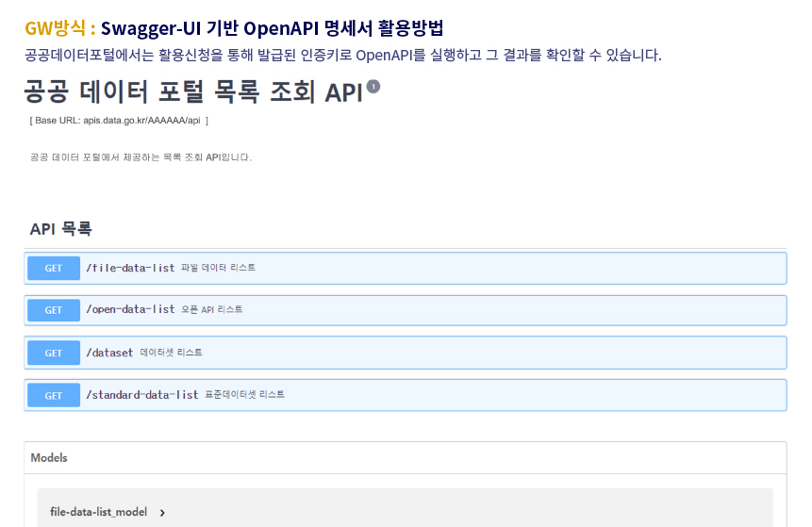Click the GET badge for /dataset
Image resolution: width=812 pixels, height=527 pixels.
[54, 353]
